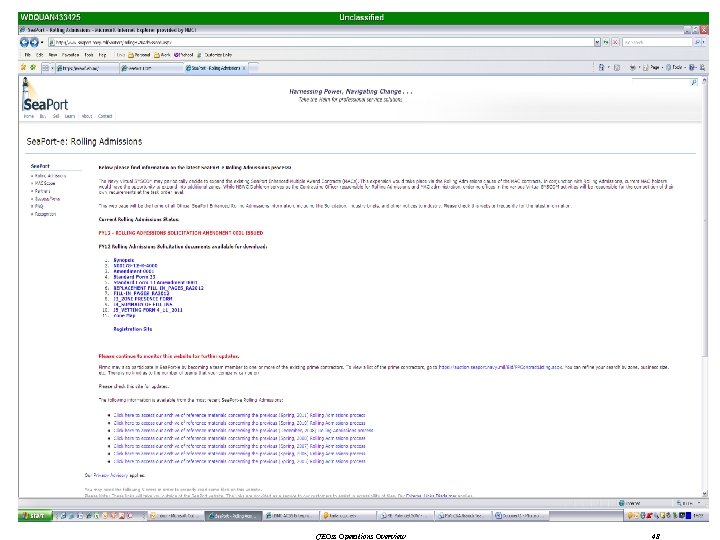
Task: Open the Page command bar menu
Action: tap(652, 68)
